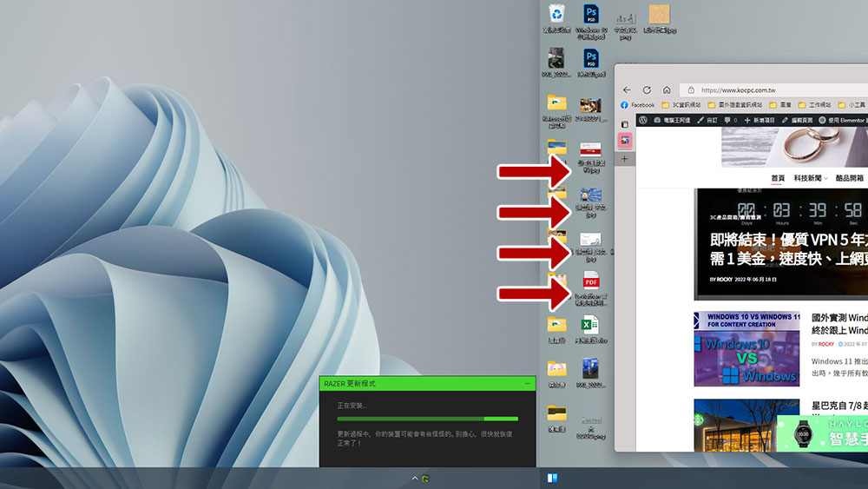Click the 新增項目 admin bar button
The image size is (868, 489).
[x=765, y=120]
